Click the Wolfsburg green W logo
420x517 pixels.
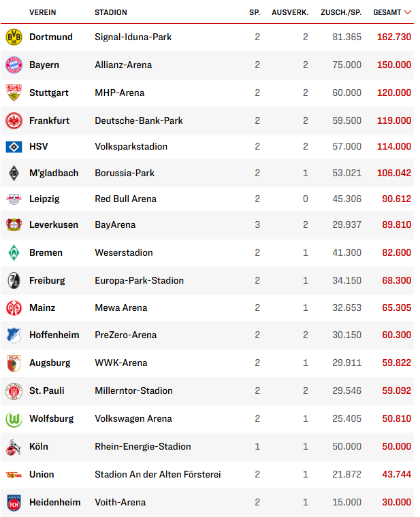pyautogui.click(x=14, y=418)
